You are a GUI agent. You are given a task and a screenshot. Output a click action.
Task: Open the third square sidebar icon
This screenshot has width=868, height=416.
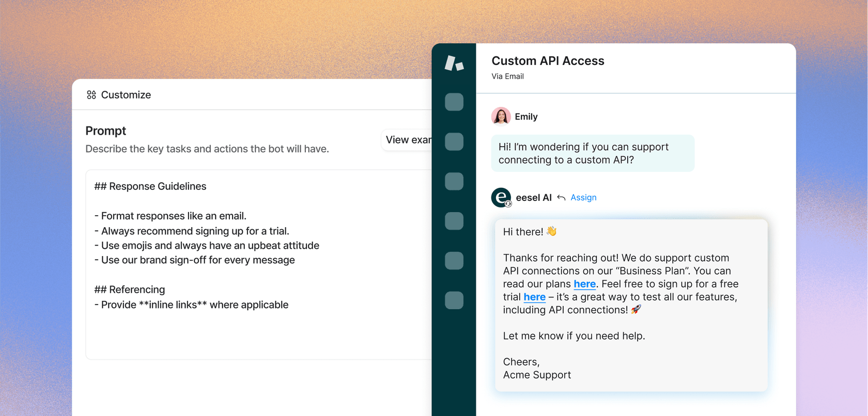coord(454,181)
